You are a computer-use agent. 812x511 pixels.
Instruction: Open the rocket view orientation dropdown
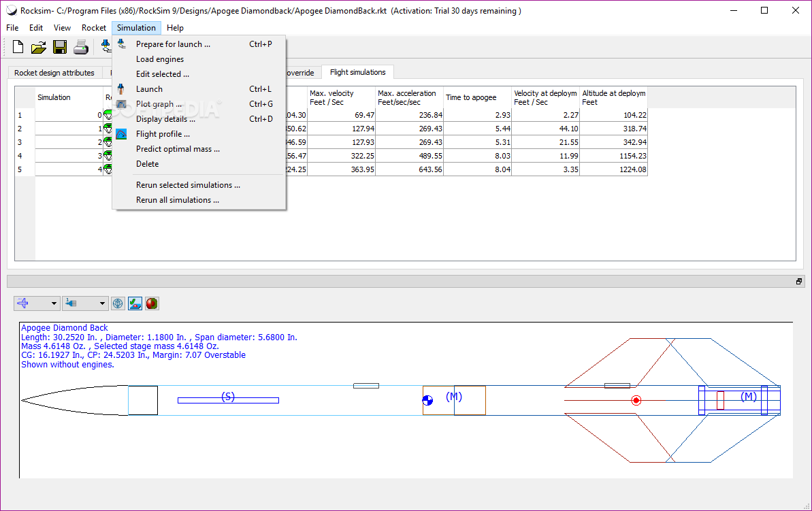[x=36, y=303]
